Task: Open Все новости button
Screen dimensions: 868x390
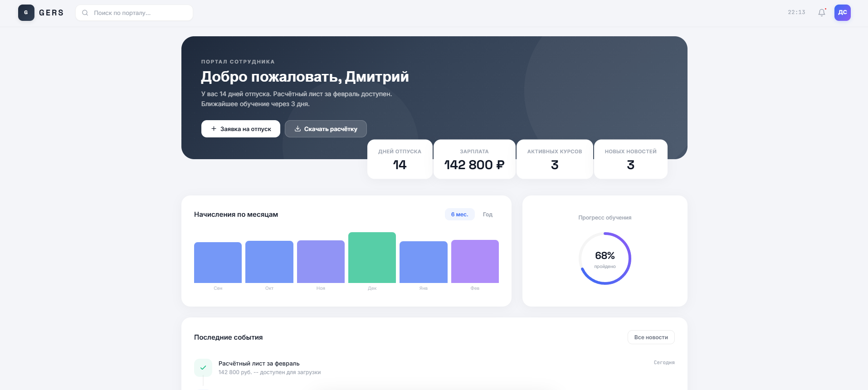Action: coord(651,337)
